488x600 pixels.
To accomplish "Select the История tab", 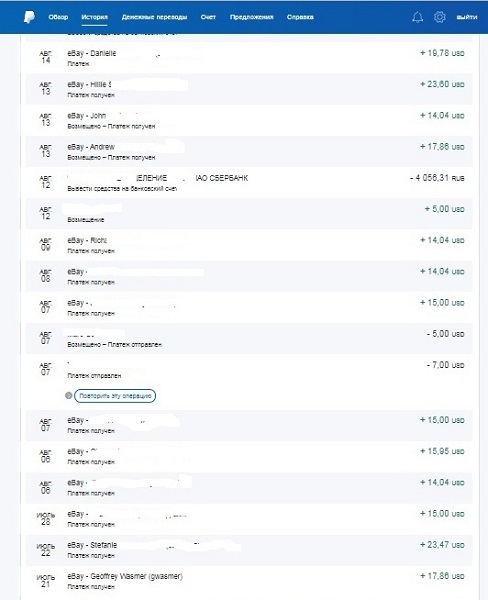I will [x=95, y=17].
